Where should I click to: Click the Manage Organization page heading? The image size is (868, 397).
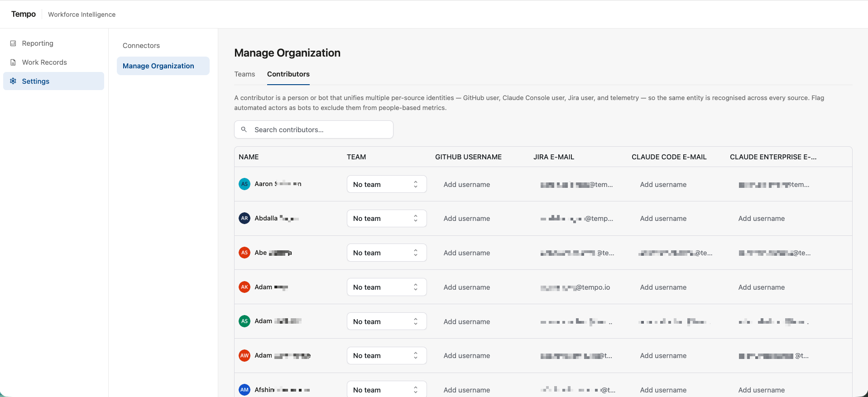click(x=288, y=53)
